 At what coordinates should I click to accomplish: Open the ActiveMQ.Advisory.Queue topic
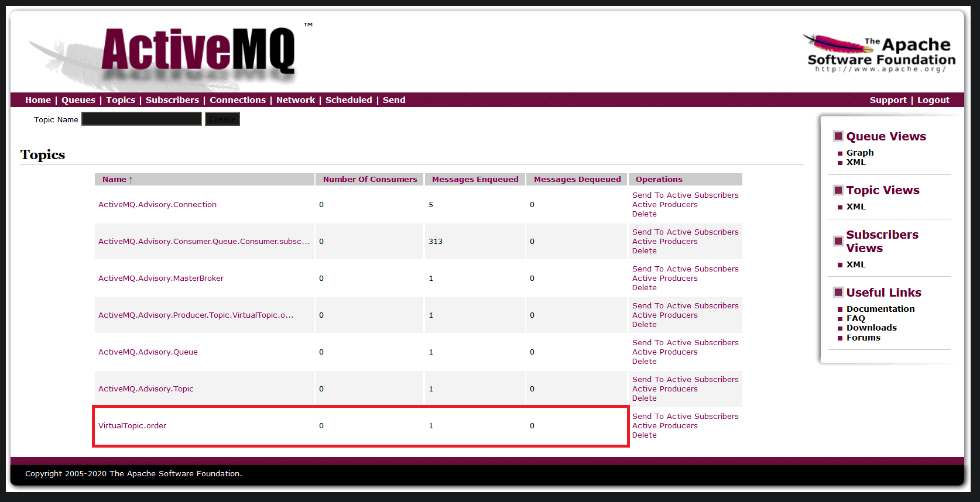[x=148, y=352]
